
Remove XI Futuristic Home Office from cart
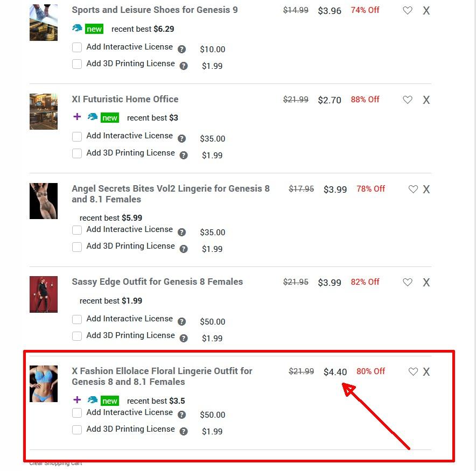[x=426, y=100]
